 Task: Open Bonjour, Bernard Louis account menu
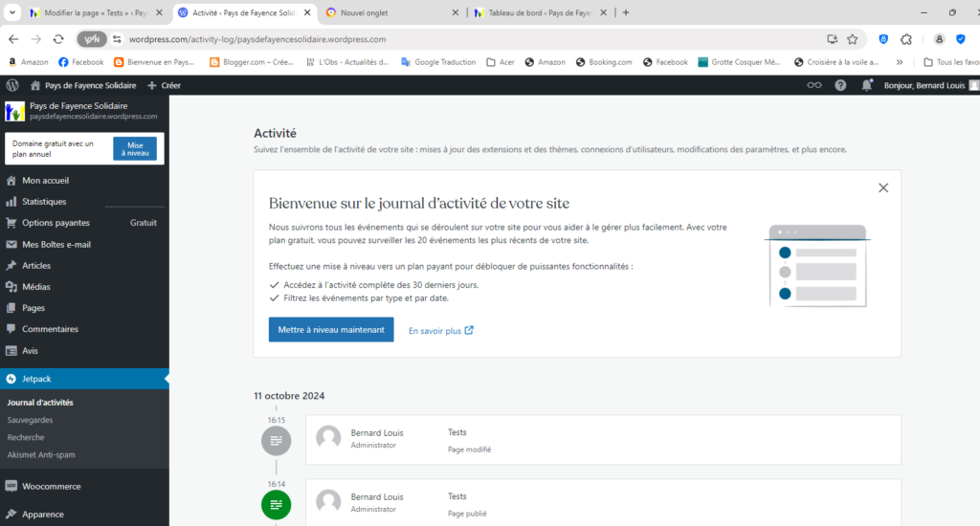click(924, 85)
